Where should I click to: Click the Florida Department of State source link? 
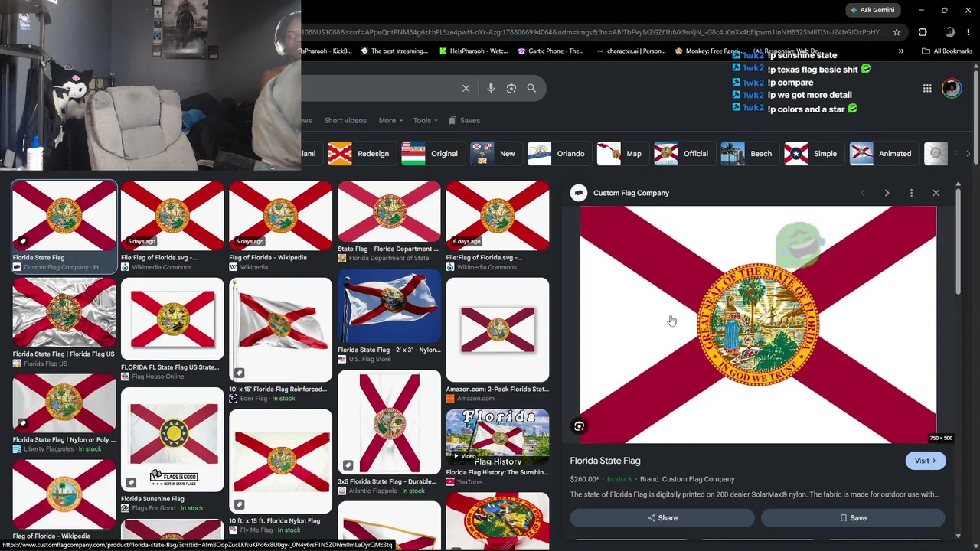pos(388,259)
